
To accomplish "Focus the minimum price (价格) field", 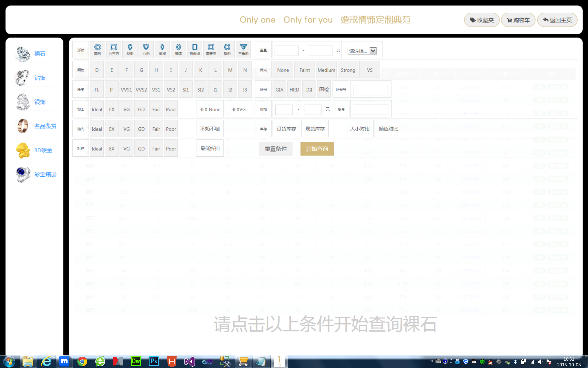I will [x=284, y=109].
